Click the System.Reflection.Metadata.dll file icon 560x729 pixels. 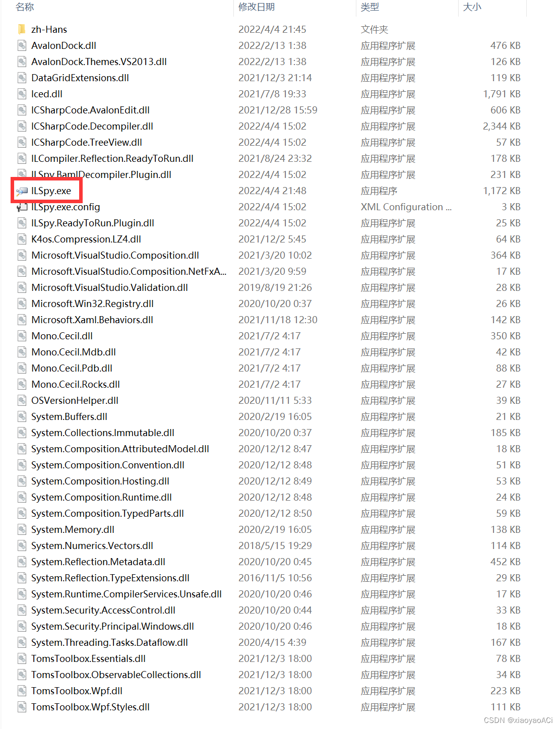[x=22, y=562]
